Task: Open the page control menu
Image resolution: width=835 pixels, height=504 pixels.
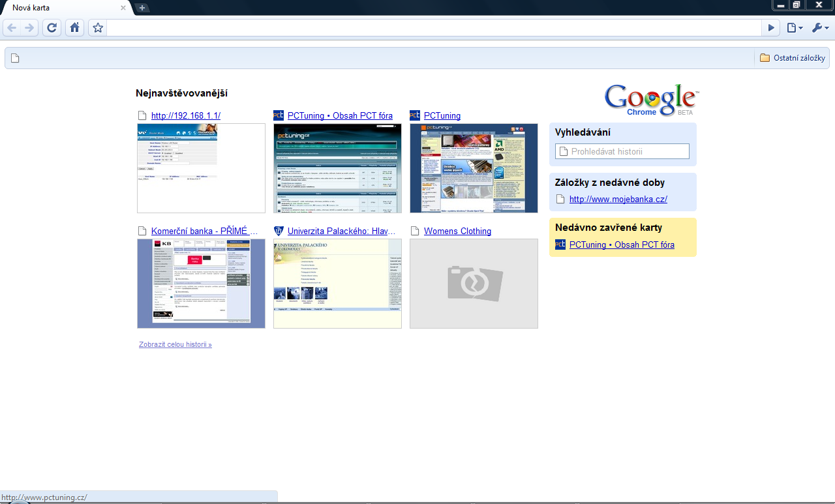Action: [x=794, y=28]
